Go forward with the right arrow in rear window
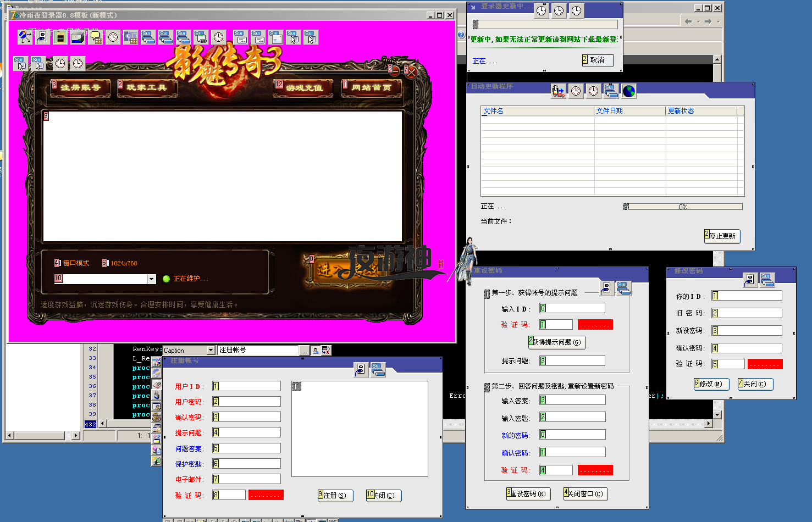The height and width of the screenshot is (522, 812). 708,21
